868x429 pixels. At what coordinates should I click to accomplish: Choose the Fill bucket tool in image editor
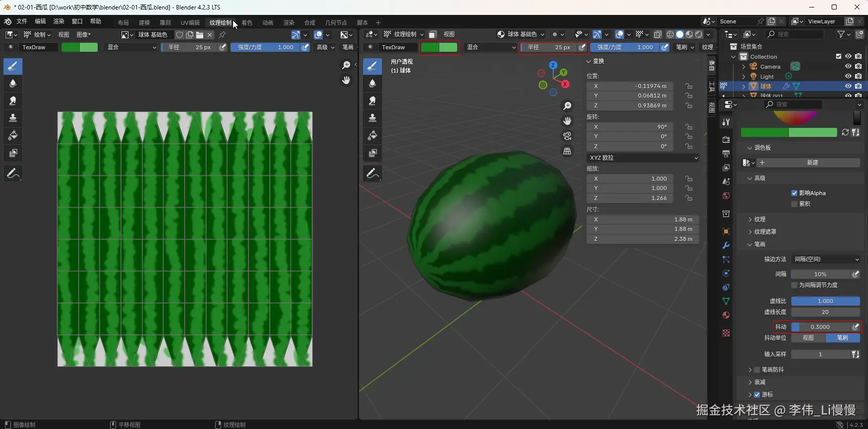click(13, 135)
